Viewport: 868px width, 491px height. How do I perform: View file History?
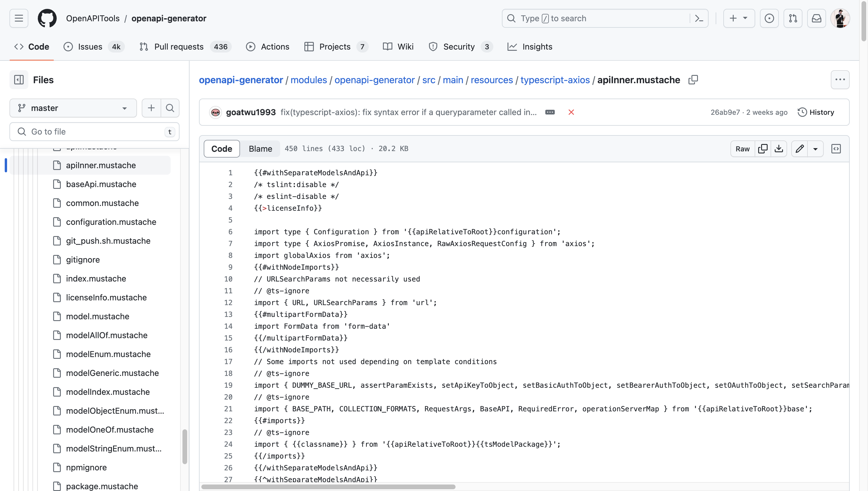click(816, 112)
